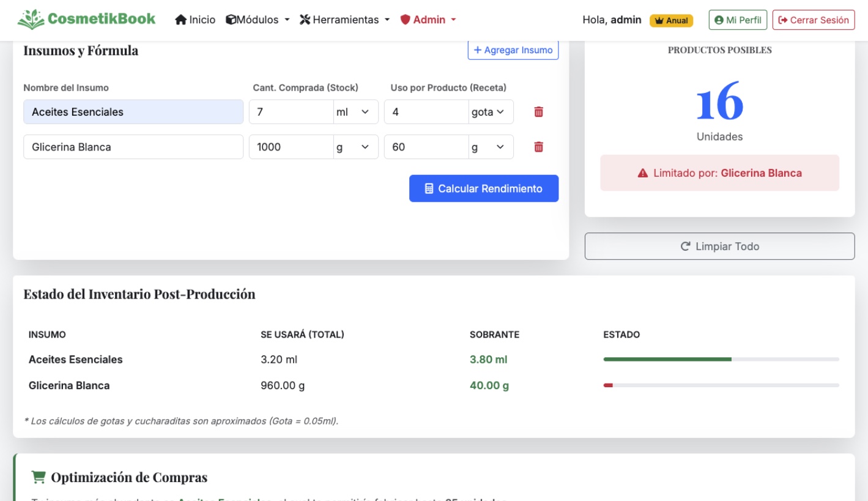Click the CosmetikBook leaf logo
868x501 pixels.
(x=31, y=20)
